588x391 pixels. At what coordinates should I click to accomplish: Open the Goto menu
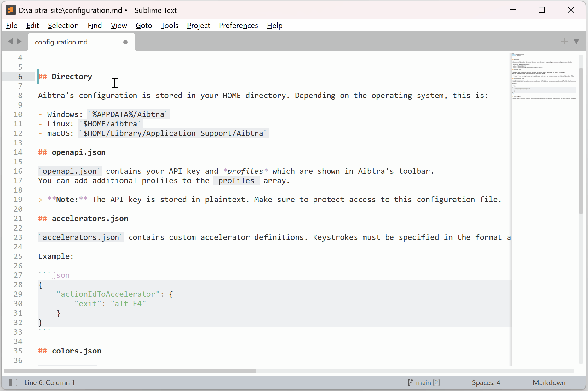pos(144,26)
